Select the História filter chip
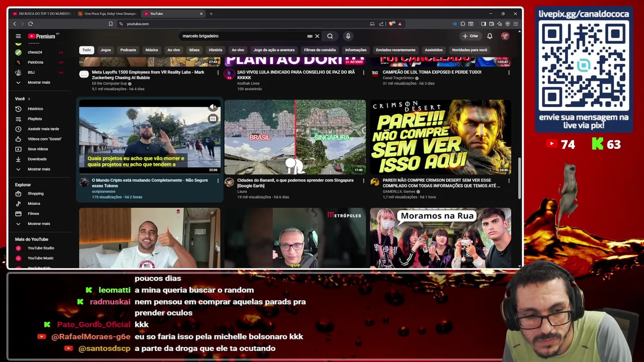 tap(215, 50)
